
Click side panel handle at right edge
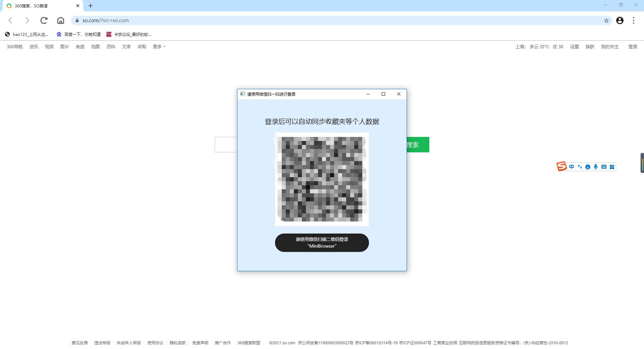point(642,163)
